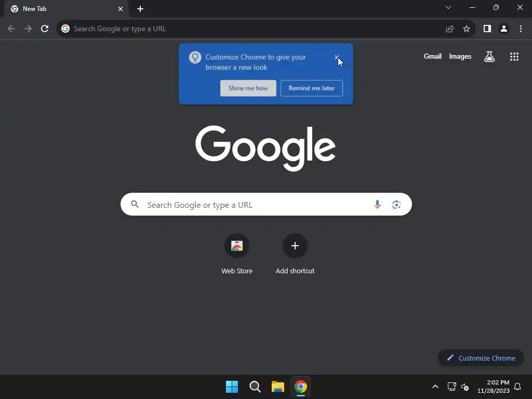Open Windows taskbar search

pos(255,387)
